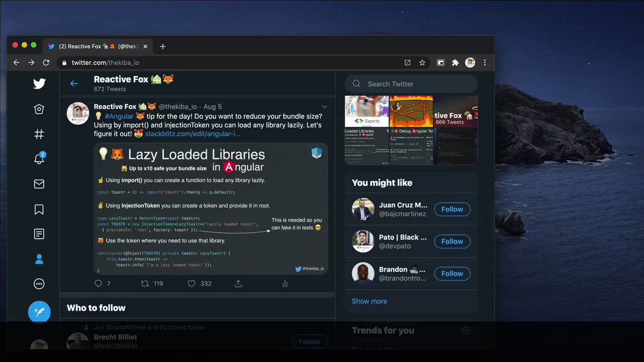
Task: Open Reactive Fox avatar on tweet
Action: [x=77, y=113]
